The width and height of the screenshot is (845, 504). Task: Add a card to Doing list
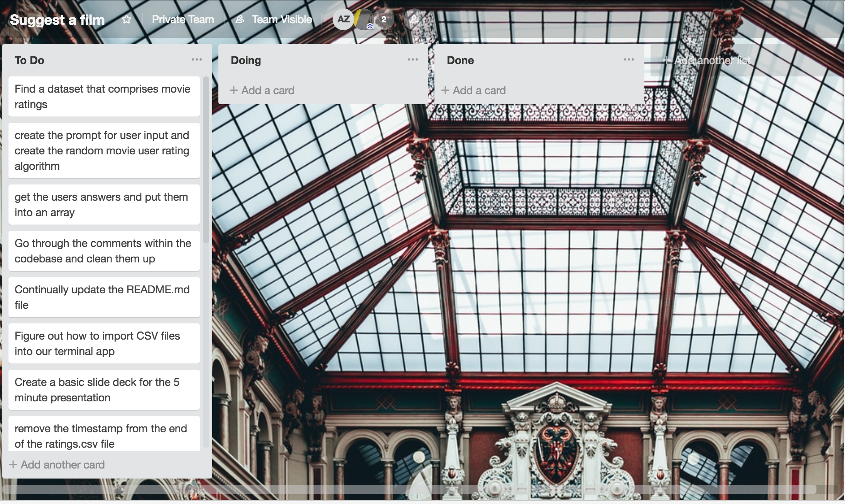[262, 90]
